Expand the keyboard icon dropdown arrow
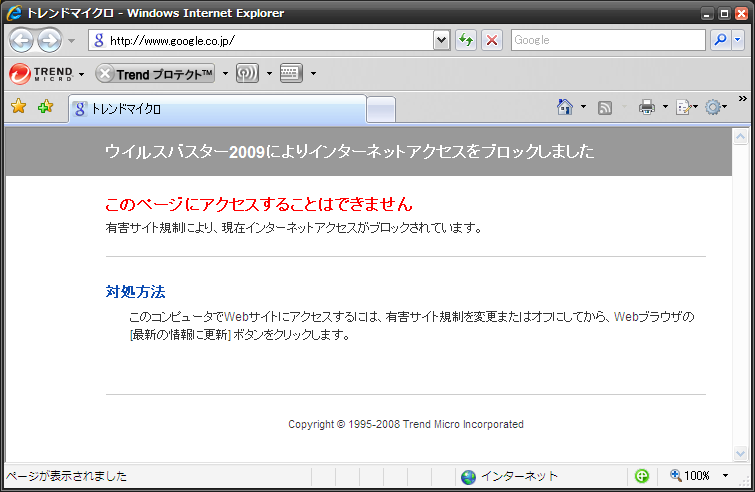This screenshot has width=755, height=492. 313,74
